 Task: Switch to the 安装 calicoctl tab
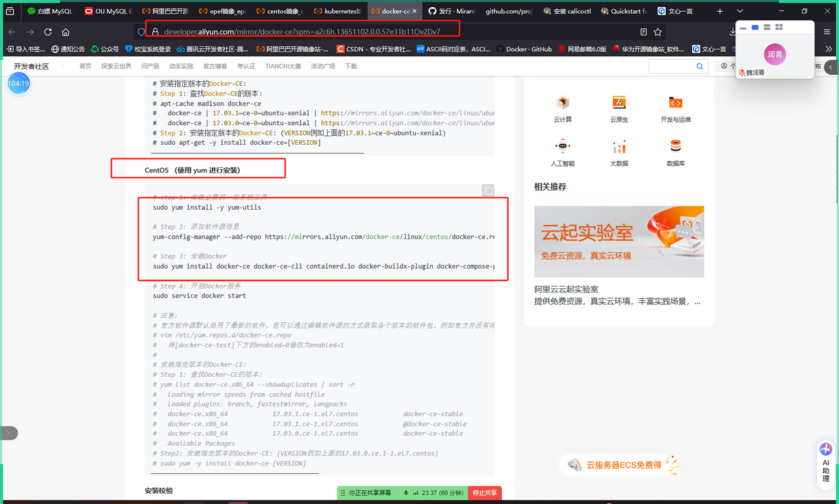click(569, 11)
